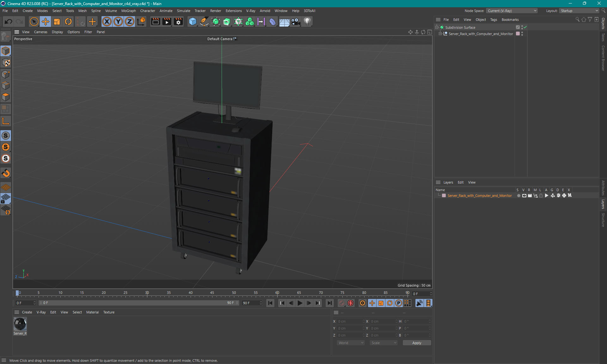Open the Simulate menu
607x364 pixels.
click(x=183, y=11)
